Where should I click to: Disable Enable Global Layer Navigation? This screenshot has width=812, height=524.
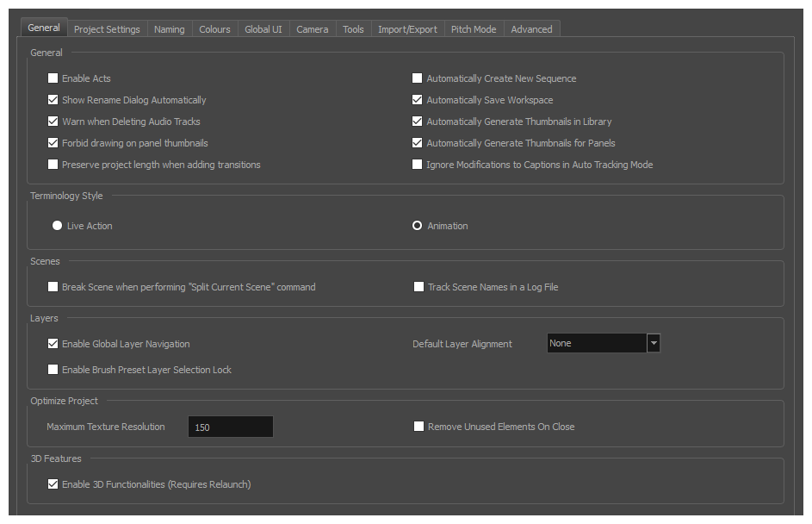pos(53,344)
